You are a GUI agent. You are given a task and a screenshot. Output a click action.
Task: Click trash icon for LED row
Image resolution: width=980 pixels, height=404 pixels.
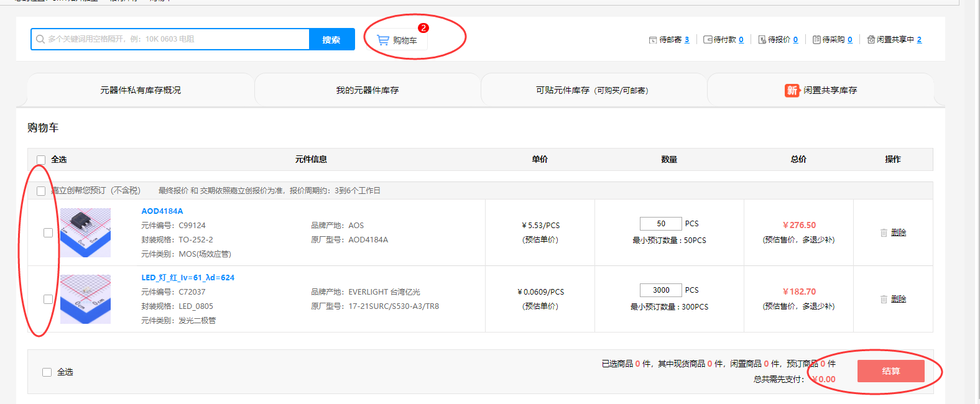884,299
